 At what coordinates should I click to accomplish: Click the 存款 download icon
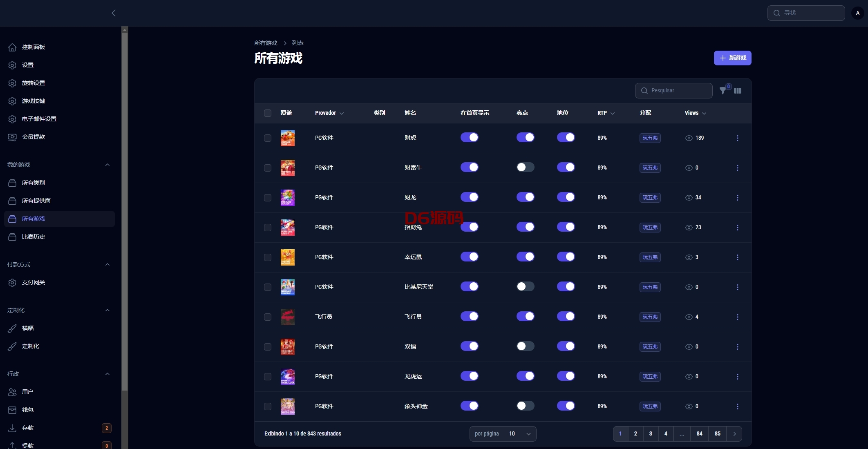[x=12, y=428]
